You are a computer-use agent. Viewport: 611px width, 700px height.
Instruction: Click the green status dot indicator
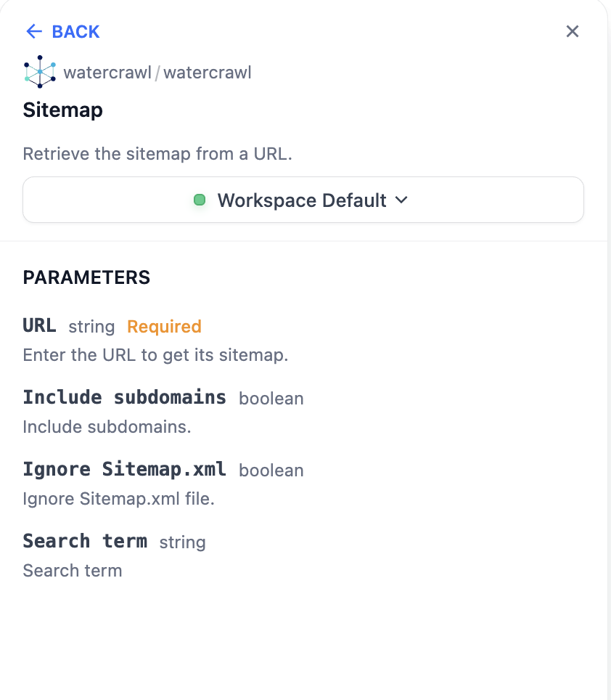click(x=200, y=200)
